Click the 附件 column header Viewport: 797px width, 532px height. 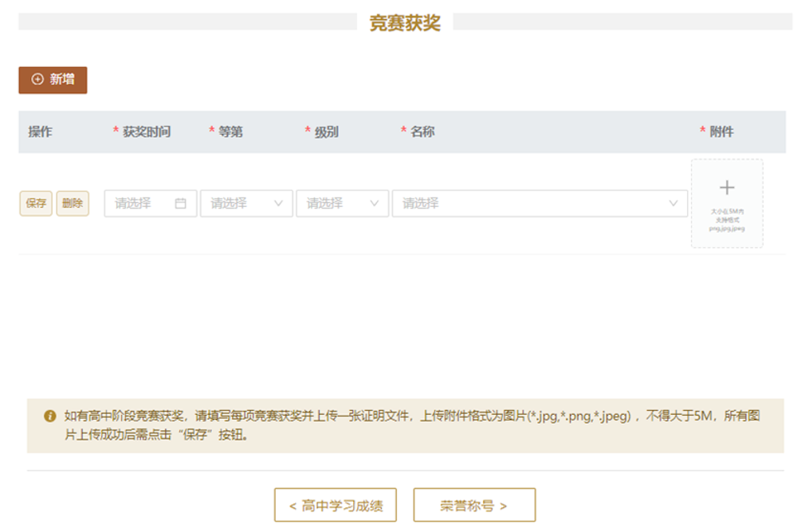(x=721, y=131)
